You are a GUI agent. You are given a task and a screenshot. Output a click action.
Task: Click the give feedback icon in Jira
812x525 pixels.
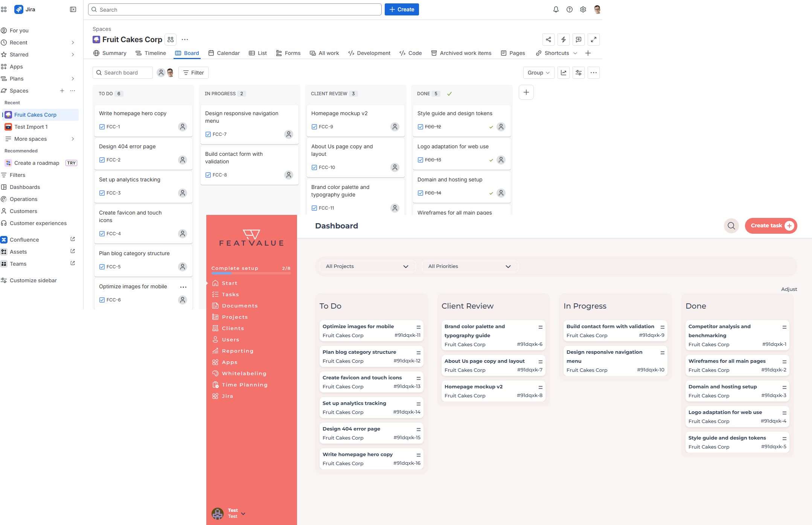(579, 40)
